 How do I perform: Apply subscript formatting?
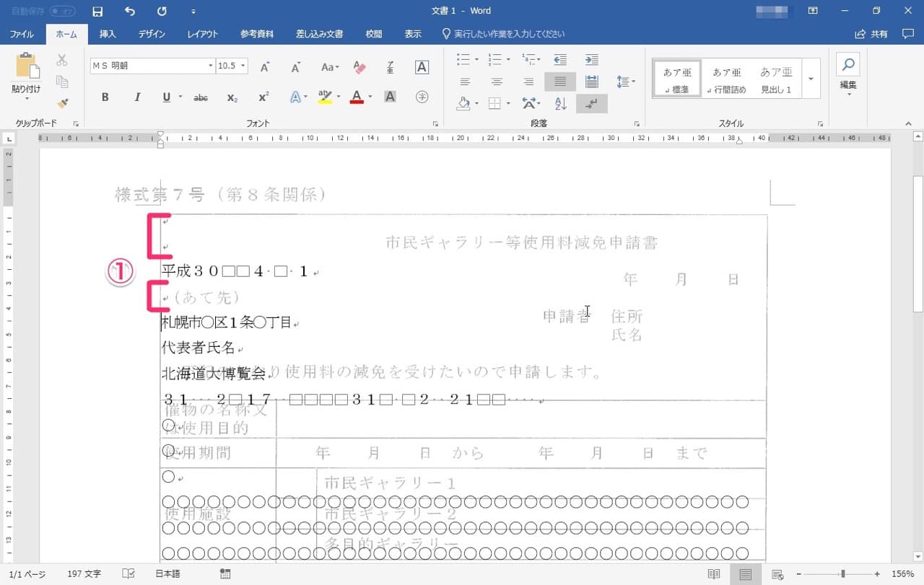(232, 97)
